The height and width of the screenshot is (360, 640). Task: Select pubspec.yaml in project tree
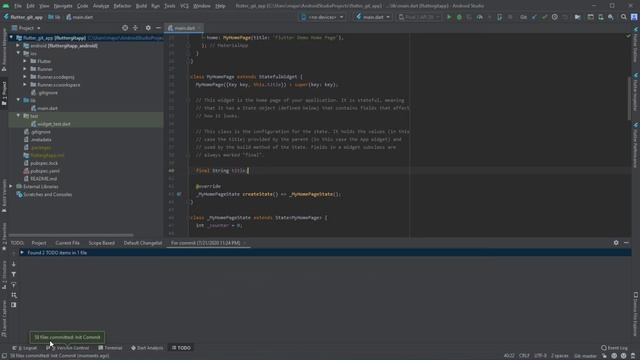(x=44, y=171)
